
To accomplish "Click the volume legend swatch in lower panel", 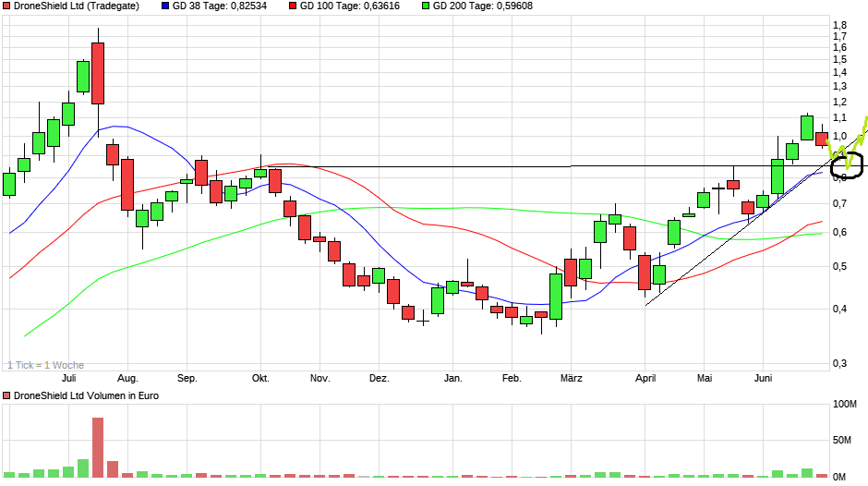I will point(7,395).
